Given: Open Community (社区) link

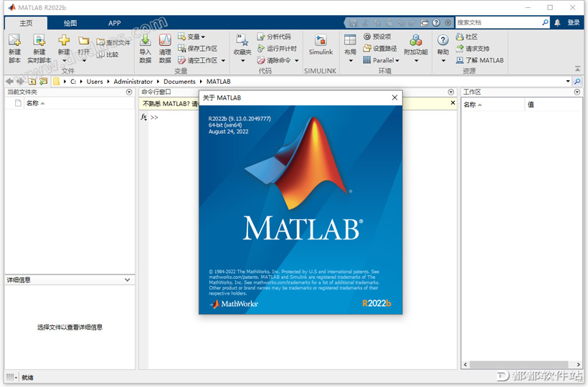Looking at the screenshot, I should [467, 37].
